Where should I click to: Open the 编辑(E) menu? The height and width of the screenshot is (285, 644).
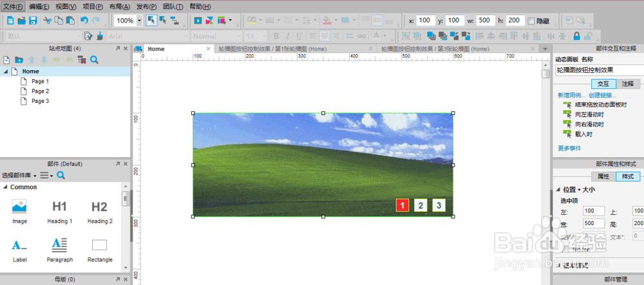pos(39,6)
